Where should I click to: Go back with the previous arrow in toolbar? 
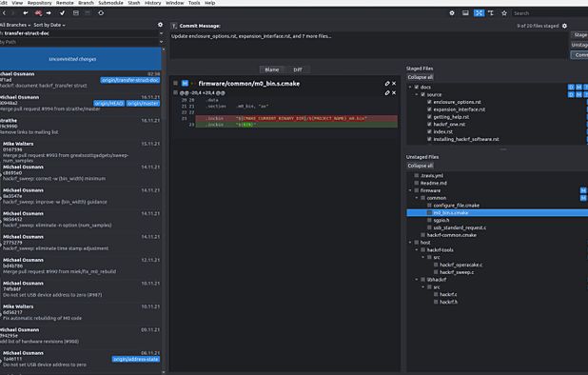(4, 12)
